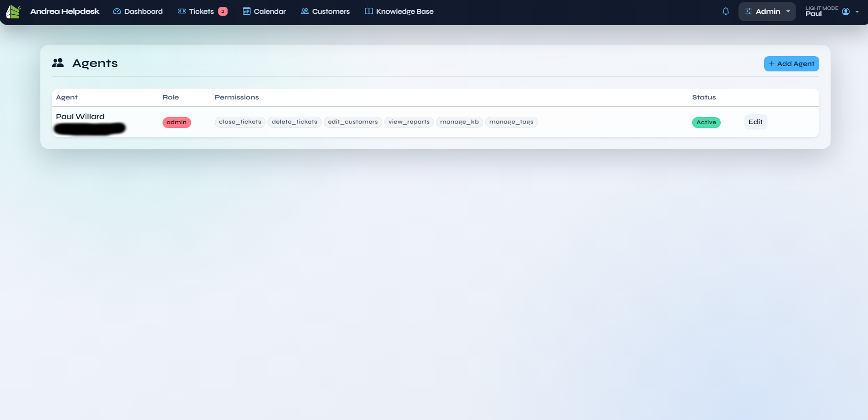The height and width of the screenshot is (420, 868).
Task: Click the Andrea Helpdesk logo icon
Action: [13, 11]
